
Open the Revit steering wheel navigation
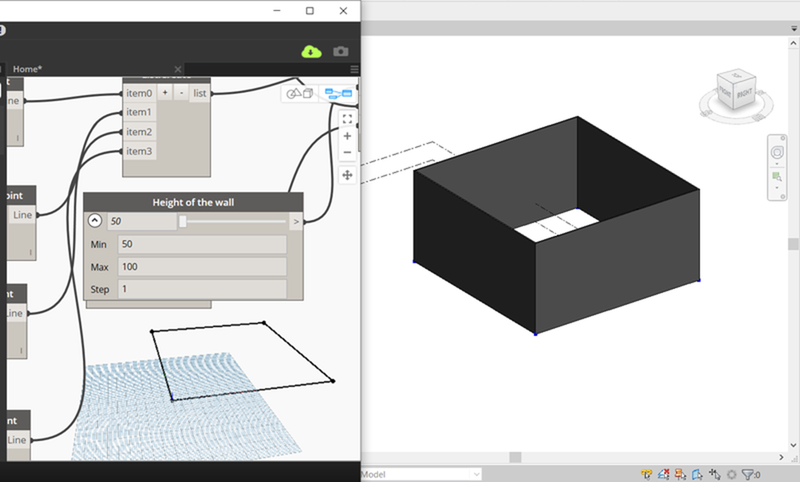coord(777,152)
